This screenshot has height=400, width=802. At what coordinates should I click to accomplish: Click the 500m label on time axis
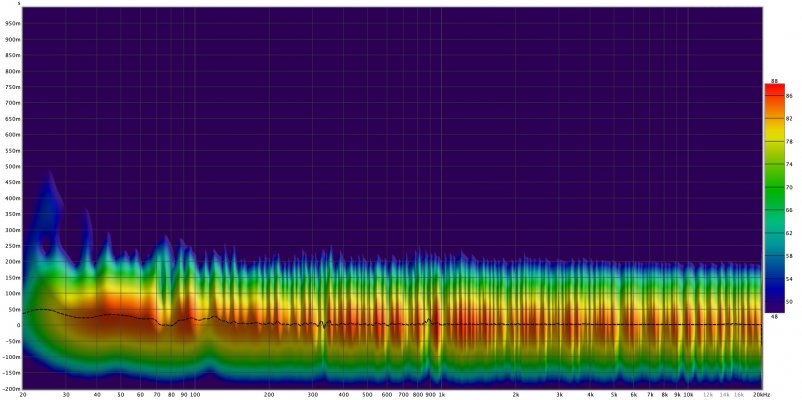point(13,167)
